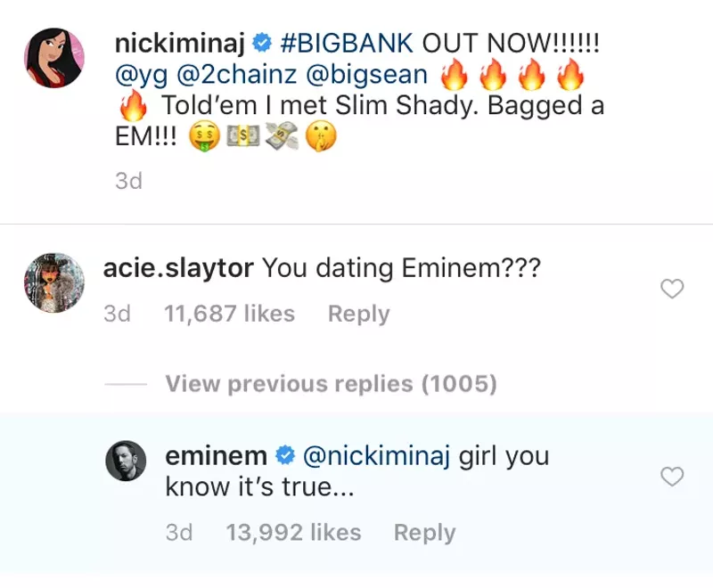The height and width of the screenshot is (588, 713).
Task: Visit the @yg mention
Action: (142, 75)
